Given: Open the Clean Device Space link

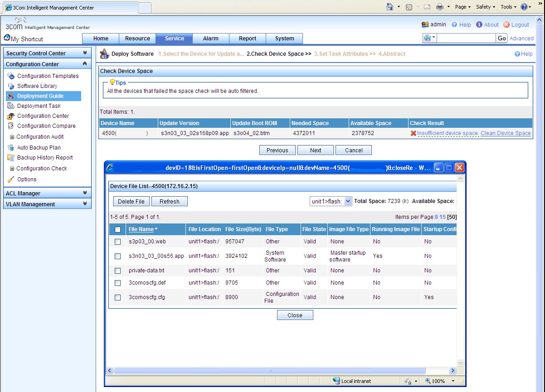Looking at the screenshot, I should (x=505, y=133).
